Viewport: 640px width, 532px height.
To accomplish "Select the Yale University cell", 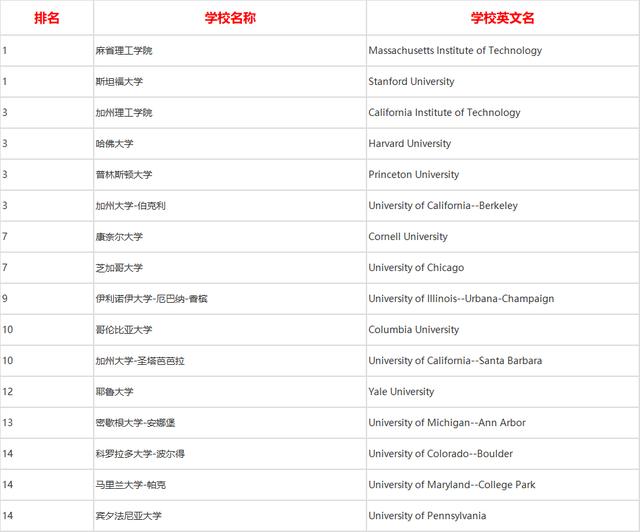I will point(503,392).
